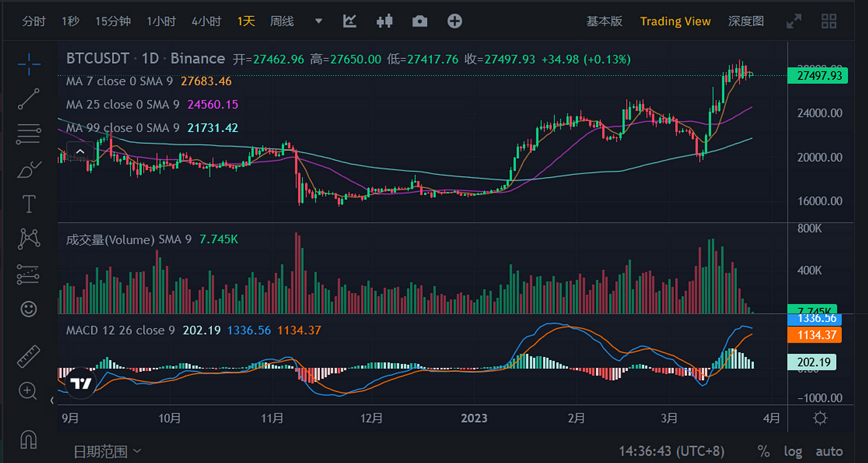Select the ruler measure tool
Screen dimensions: 868x463
tap(29, 356)
